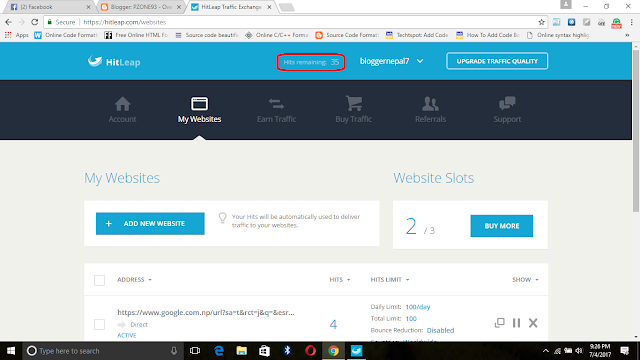Image resolution: width=640 pixels, height=360 pixels.
Task: Tick the select-all websites checkbox
Action: click(x=99, y=280)
